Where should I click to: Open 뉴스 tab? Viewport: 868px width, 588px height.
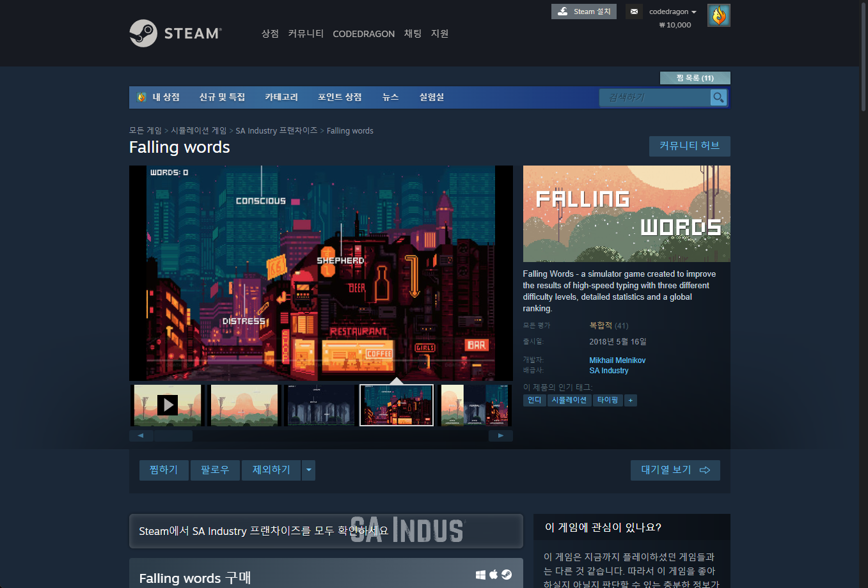[390, 97]
